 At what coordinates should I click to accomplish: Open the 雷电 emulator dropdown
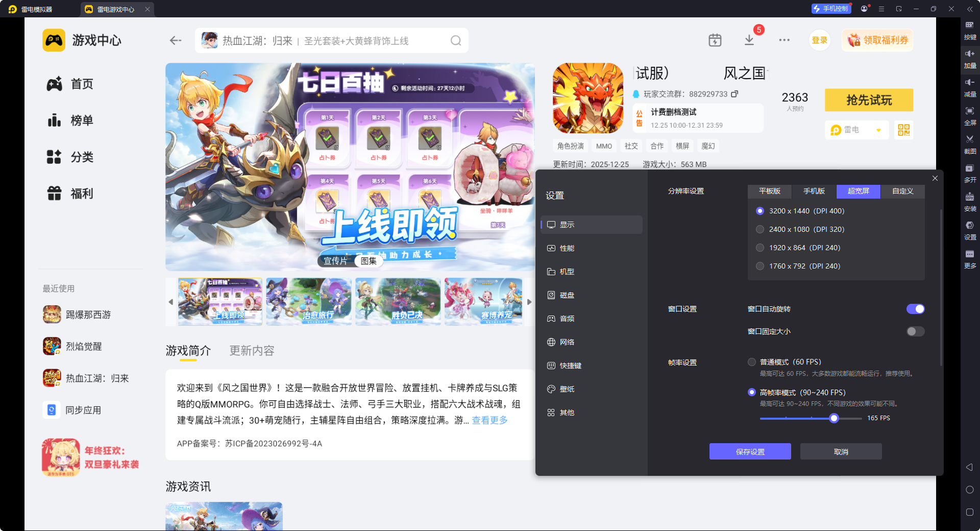tap(856, 130)
